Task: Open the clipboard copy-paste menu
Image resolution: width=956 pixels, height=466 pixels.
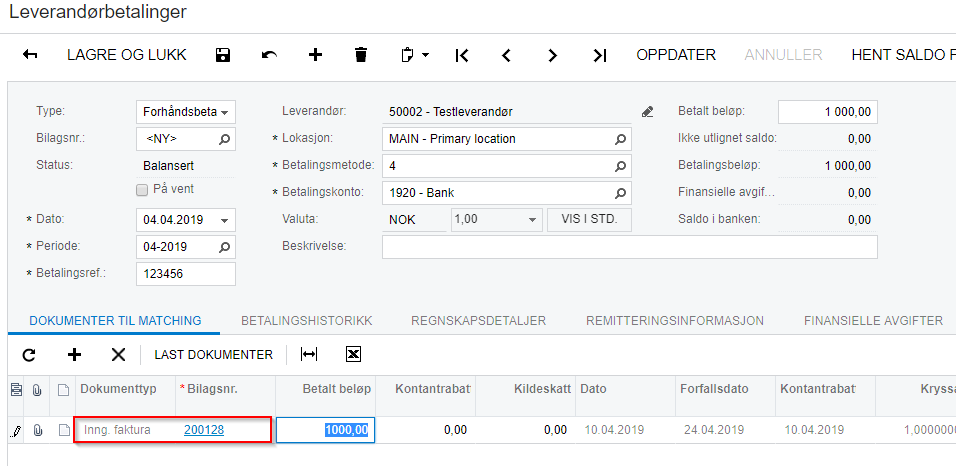Action: point(415,55)
